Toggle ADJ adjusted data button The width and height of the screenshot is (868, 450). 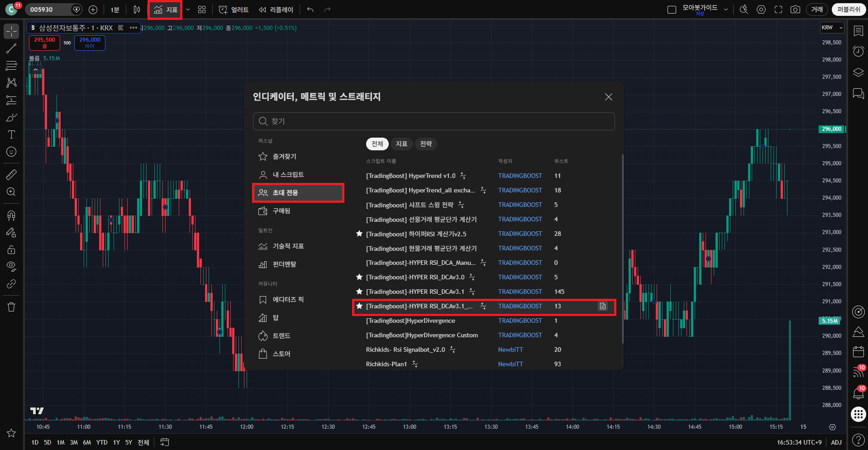pos(836,442)
